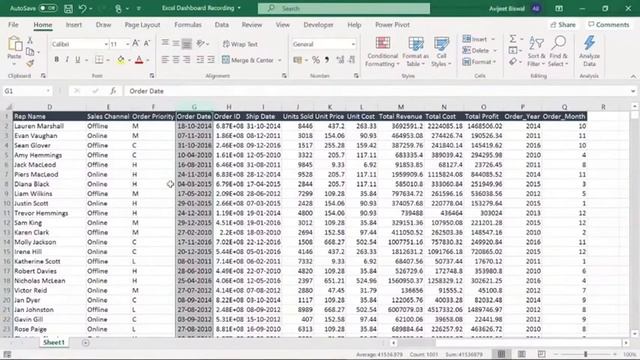Open Format as Table gallery
The height and width of the screenshot is (360, 640).
pos(416,52)
